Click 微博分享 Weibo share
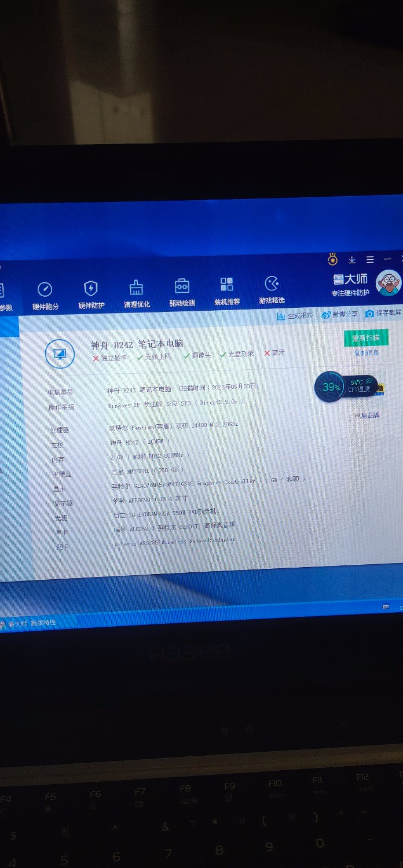This screenshot has width=403, height=868. point(340,315)
